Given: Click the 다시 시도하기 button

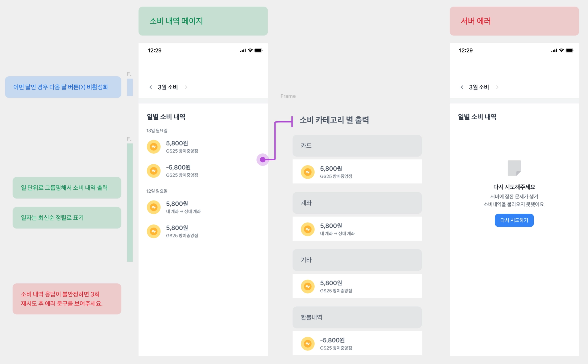Looking at the screenshot, I should [514, 220].
